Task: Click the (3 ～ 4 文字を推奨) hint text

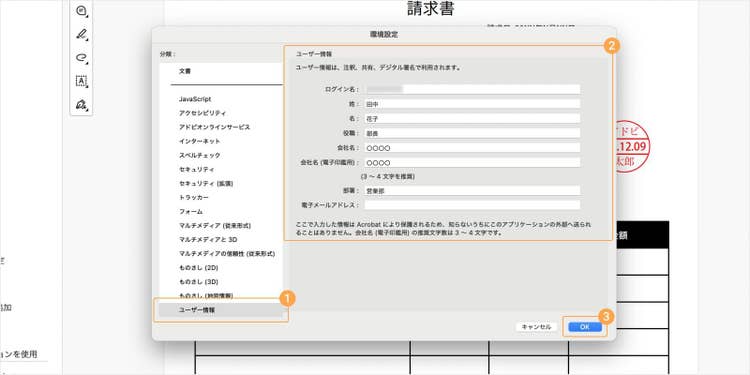Action: point(387,176)
